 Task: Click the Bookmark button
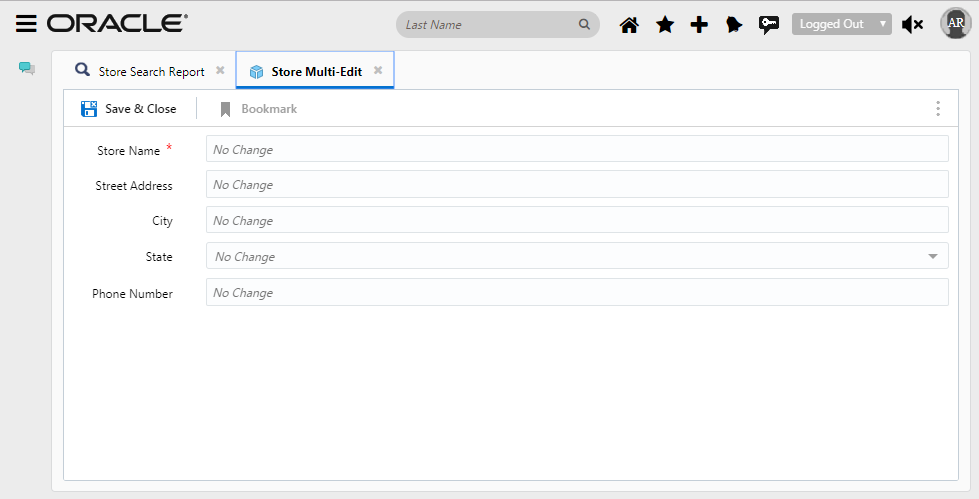[258, 109]
